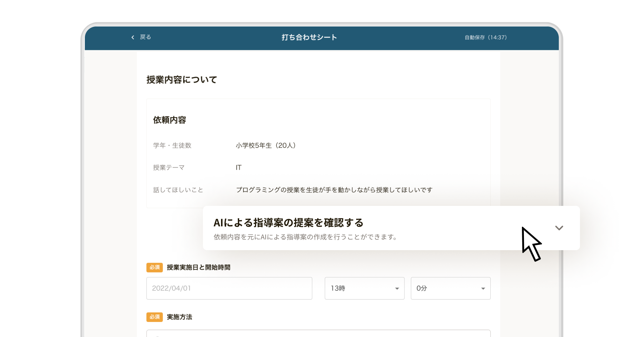The image size is (644, 337).
Task: Select the 小学校5年生（20人） value text
Action: [266, 146]
